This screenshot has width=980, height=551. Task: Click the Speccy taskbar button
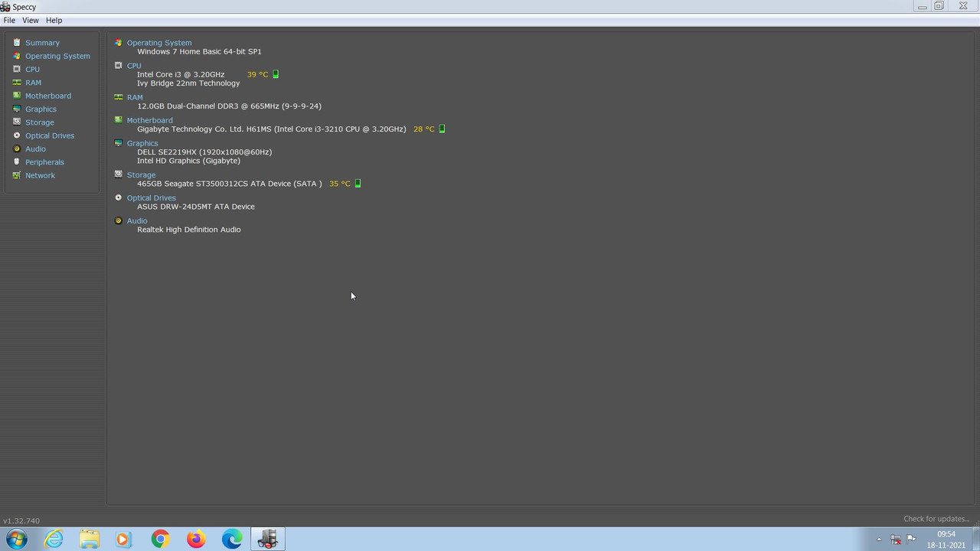pyautogui.click(x=268, y=539)
